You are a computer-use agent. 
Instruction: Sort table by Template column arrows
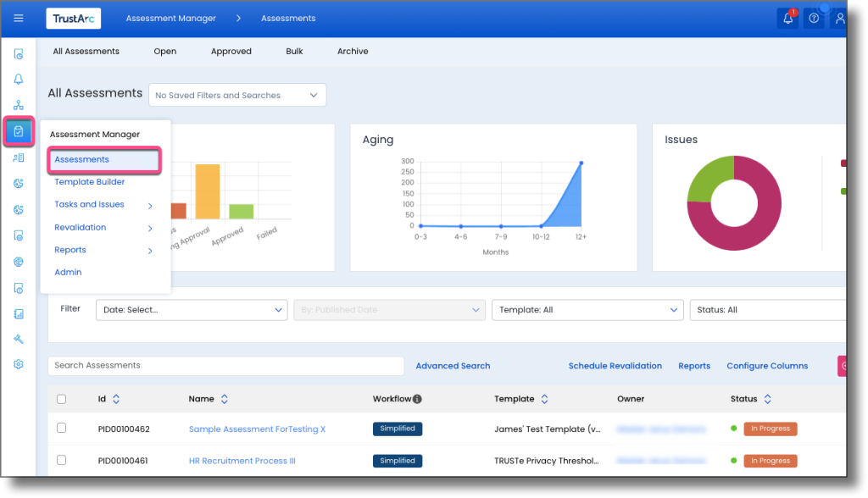[545, 399]
